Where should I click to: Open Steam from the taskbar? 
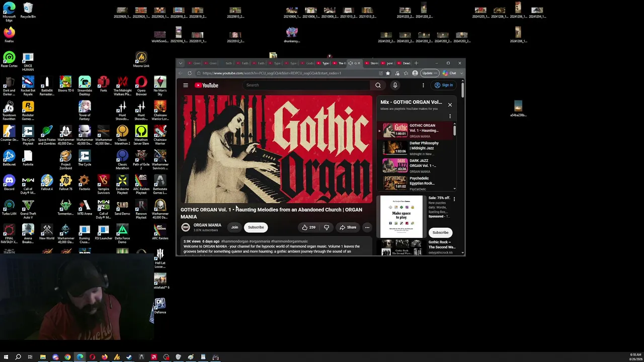pyautogui.click(x=129, y=357)
